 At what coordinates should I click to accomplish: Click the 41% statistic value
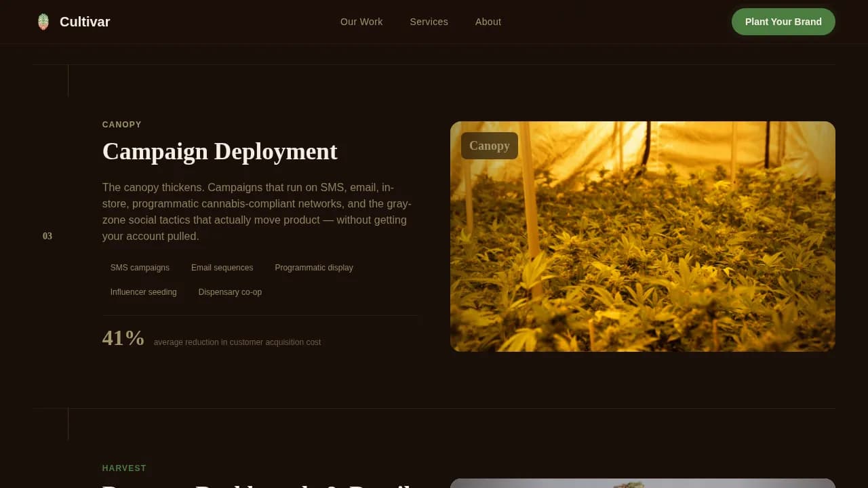pyautogui.click(x=123, y=338)
